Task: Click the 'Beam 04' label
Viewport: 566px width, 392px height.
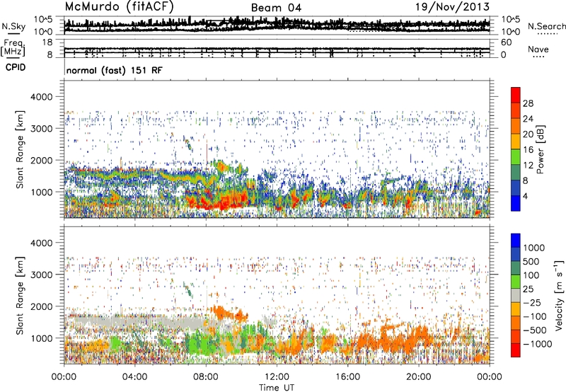Action: tap(276, 8)
